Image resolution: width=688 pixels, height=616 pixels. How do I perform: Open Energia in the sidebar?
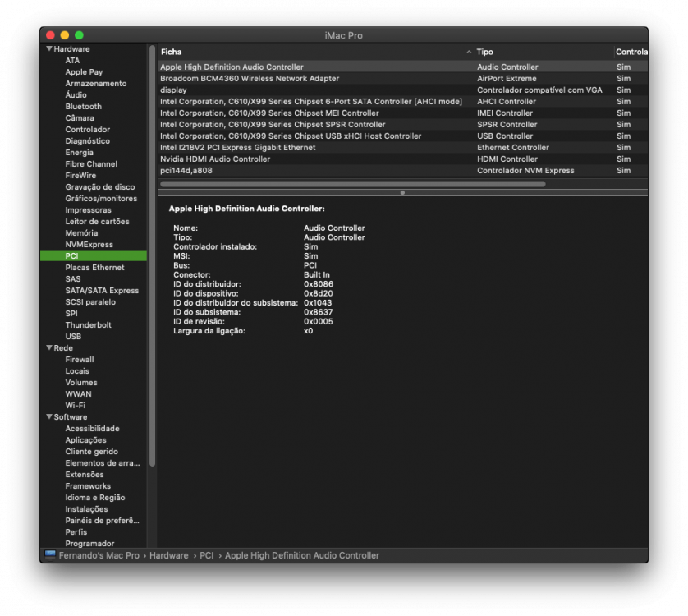[79, 152]
